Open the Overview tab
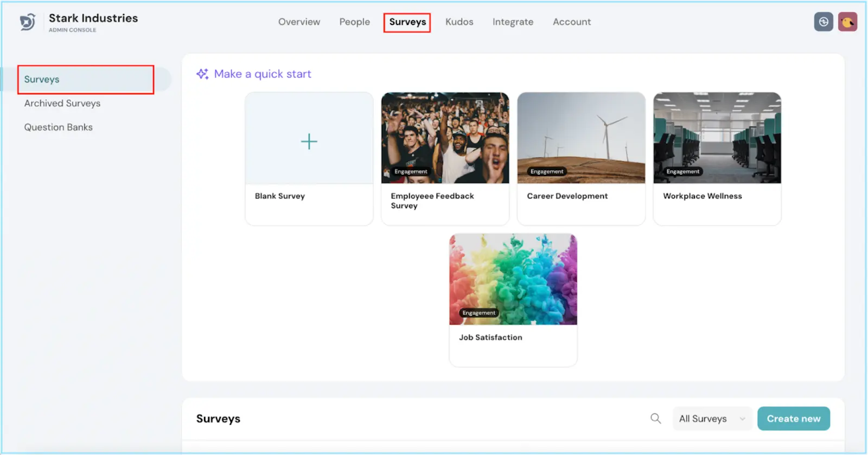868x455 pixels. click(299, 22)
